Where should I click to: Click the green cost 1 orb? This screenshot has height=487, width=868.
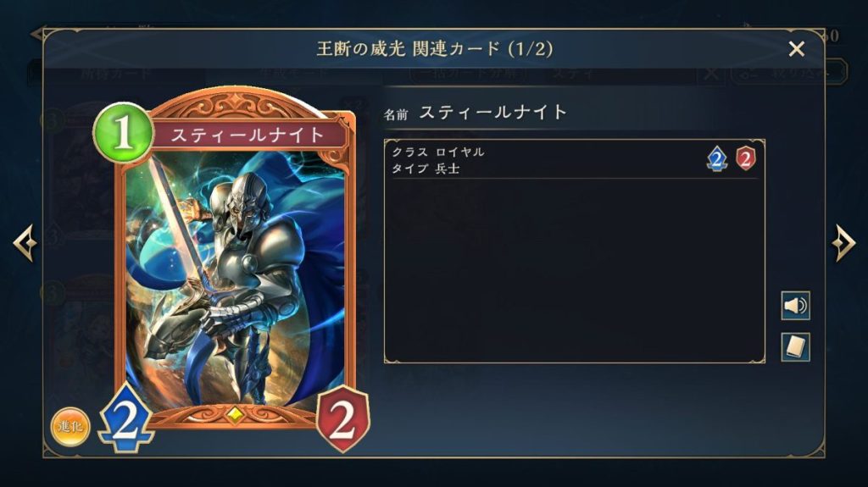pos(123,133)
